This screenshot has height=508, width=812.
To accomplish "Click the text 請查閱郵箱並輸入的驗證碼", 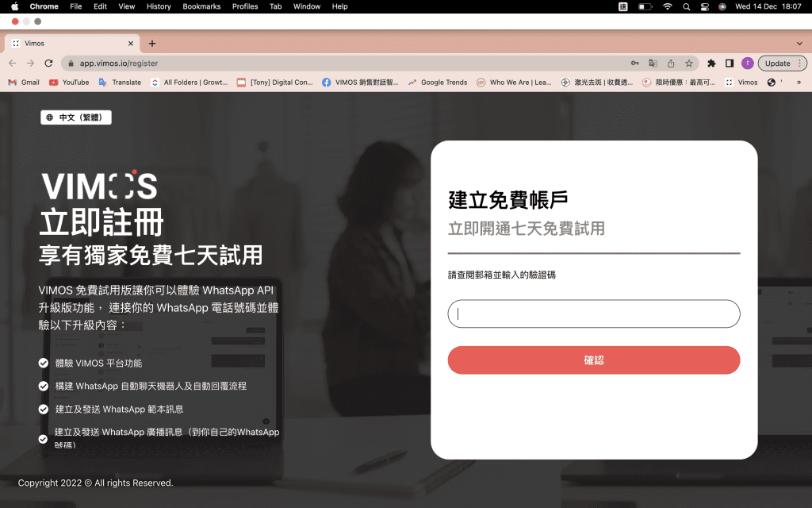I will [x=502, y=275].
